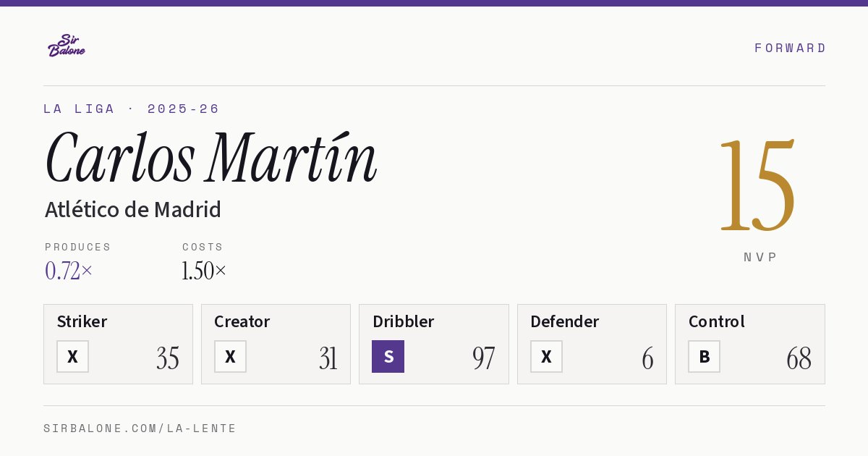Click the Sir Balone logo
This screenshot has height=456, width=868.
[x=67, y=46]
